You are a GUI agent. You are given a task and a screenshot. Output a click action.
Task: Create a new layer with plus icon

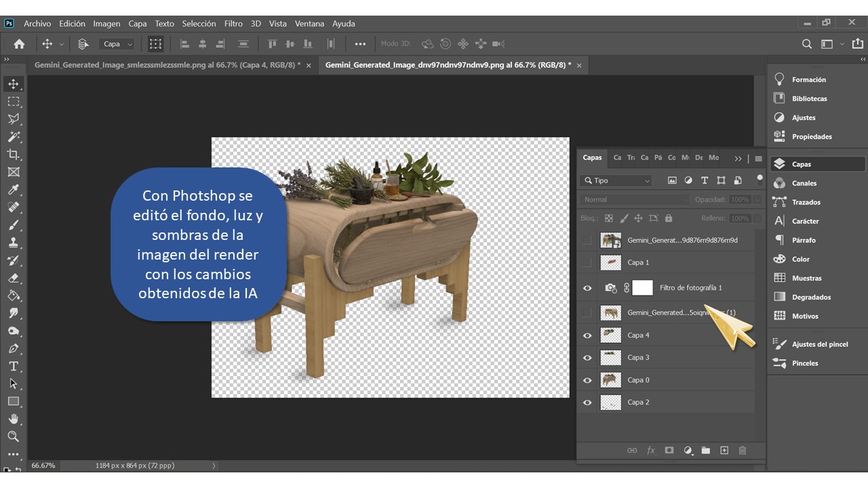(724, 450)
